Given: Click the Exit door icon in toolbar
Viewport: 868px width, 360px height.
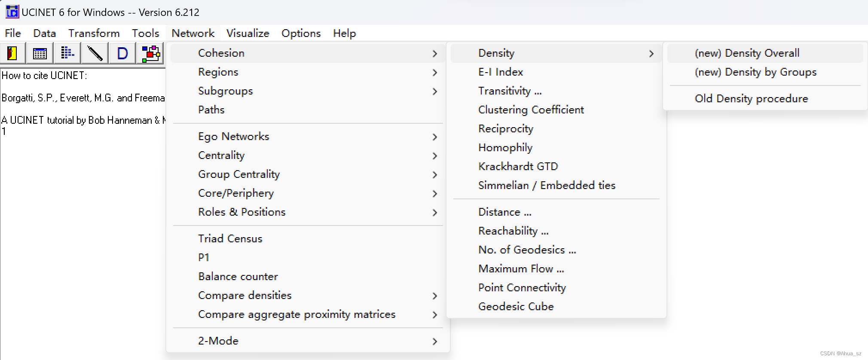Looking at the screenshot, I should click(x=12, y=54).
